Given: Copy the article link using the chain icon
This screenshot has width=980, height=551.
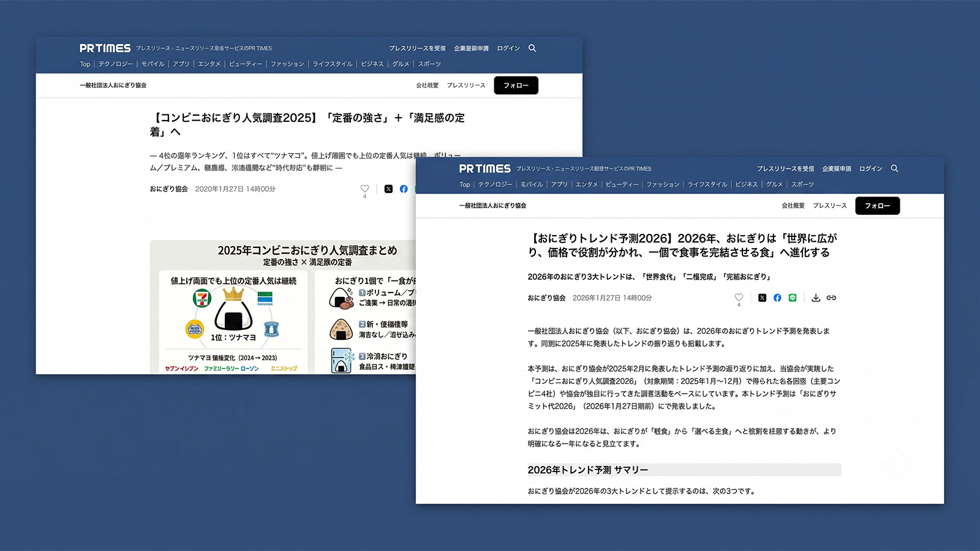Looking at the screenshot, I should [x=831, y=298].
